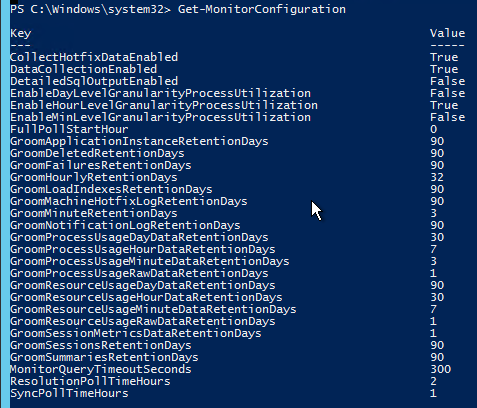Click the EnableHourLevelGranularityProcessUtilization key
The width and height of the screenshot is (477, 408).
[x=164, y=105]
